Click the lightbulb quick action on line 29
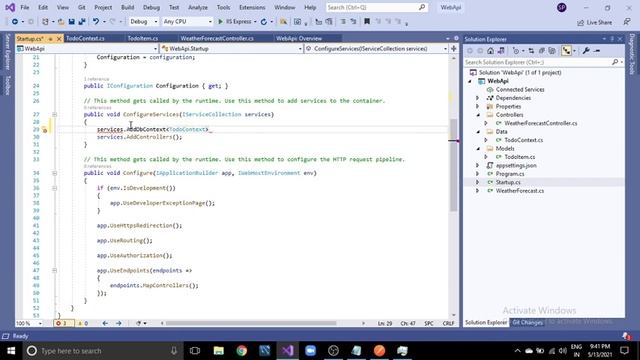Viewport: 640px width, 360px height. (x=44, y=130)
